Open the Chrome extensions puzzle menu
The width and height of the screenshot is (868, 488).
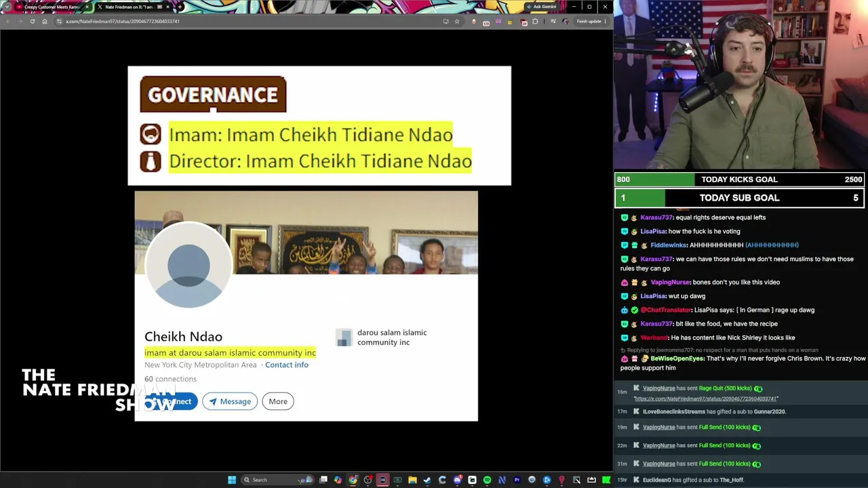[535, 21]
